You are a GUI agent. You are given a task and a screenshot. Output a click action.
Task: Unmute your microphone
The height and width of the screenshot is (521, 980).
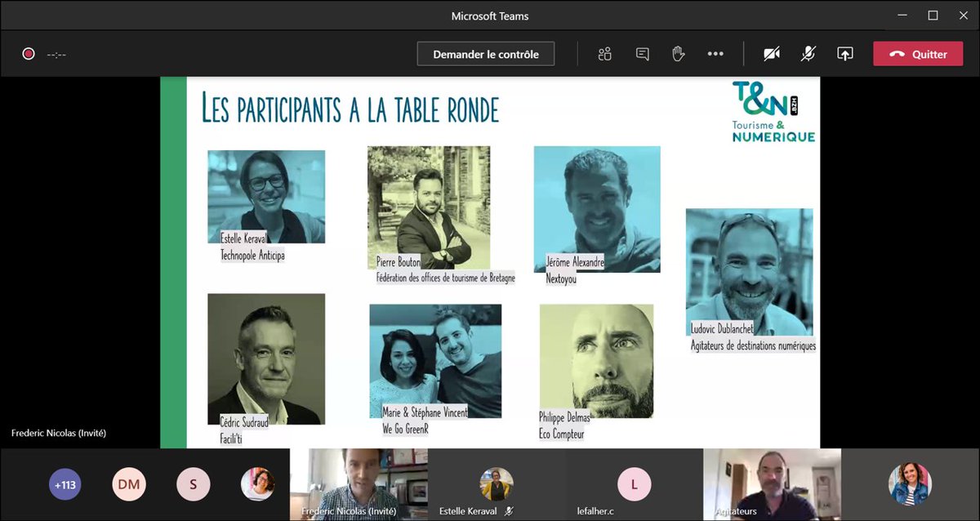[x=808, y=53]
